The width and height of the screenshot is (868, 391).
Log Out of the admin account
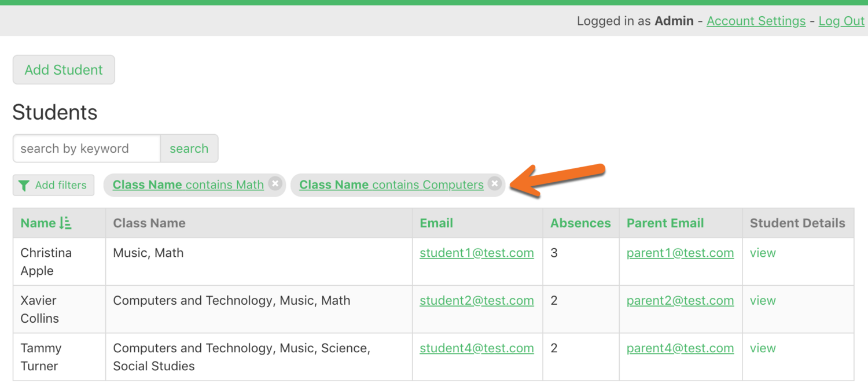coord(841,21)
